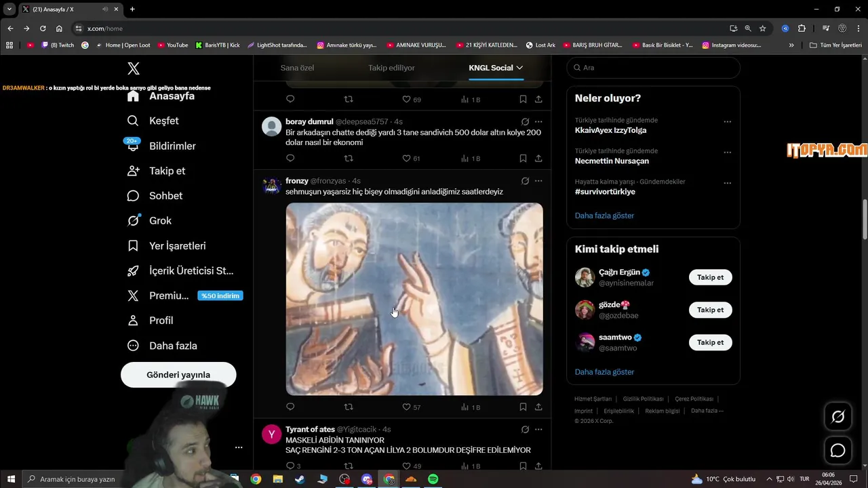
Task: Open YouTube bookmark in bookmarks bar
Action: pos(173,45)
